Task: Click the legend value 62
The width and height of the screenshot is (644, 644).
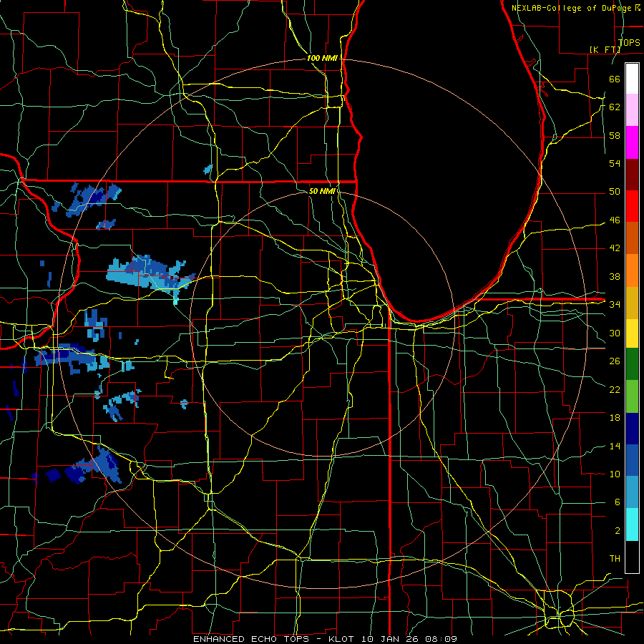Action: pos(615,107)
